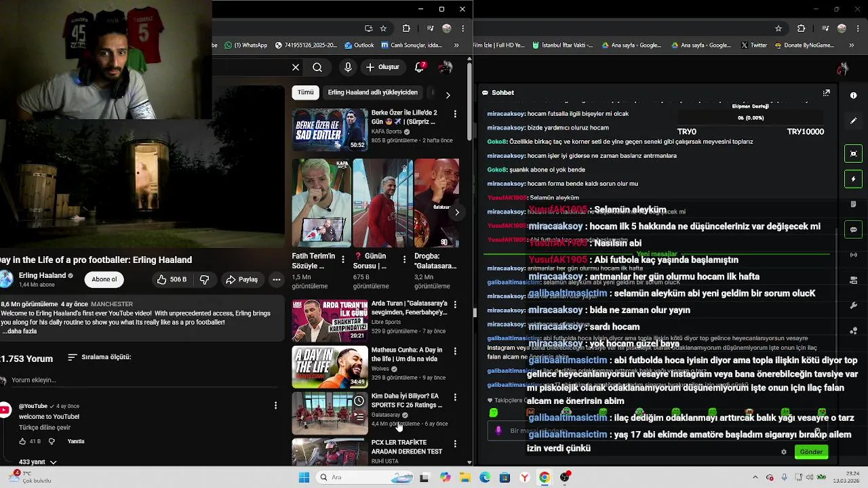Viewport: 868px width, 488px height.
Task: Dislike the Erling Haaland video
Action: 204,279
